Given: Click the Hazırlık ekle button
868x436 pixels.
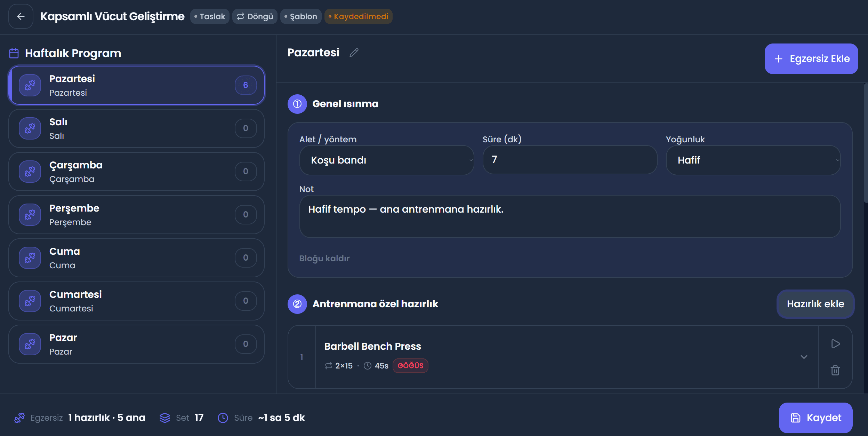Looking at the screenshot, I should tap(815, 304).
